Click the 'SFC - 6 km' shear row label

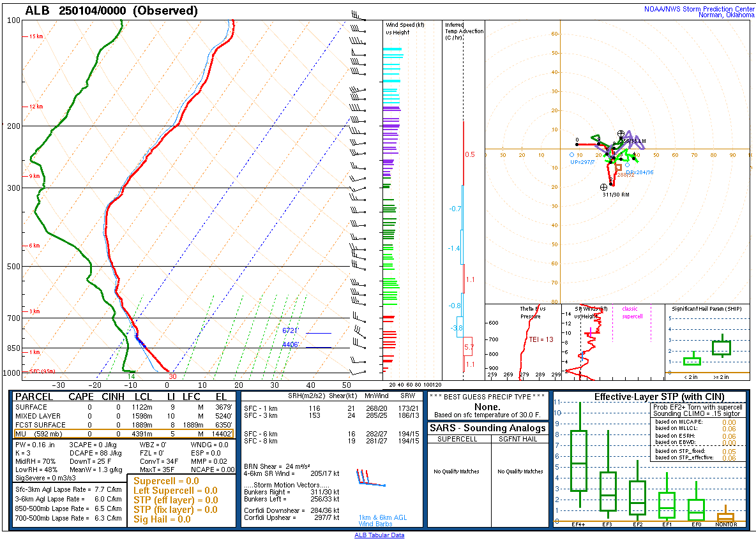tap(261, 434)
